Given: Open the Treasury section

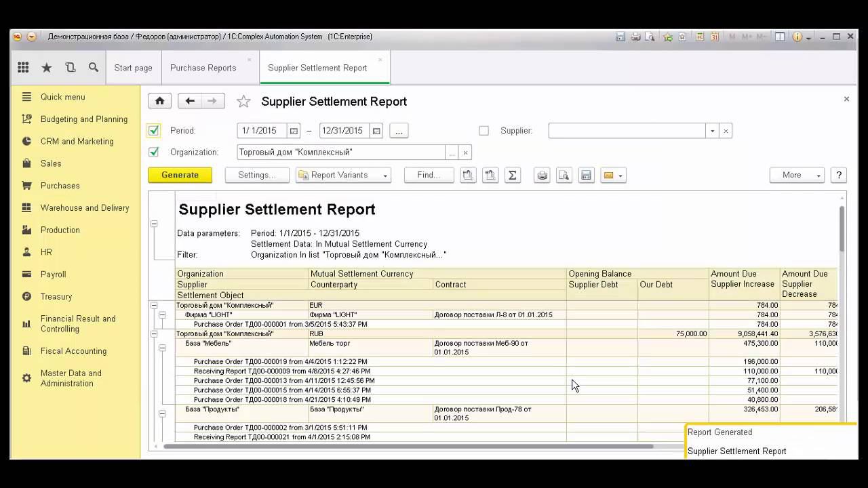Looking at the screenshot, I should point(56,297).
